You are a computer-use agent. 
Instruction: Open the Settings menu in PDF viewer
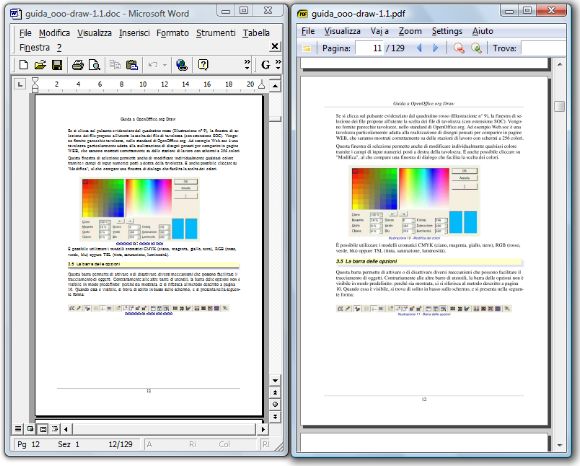447,31
